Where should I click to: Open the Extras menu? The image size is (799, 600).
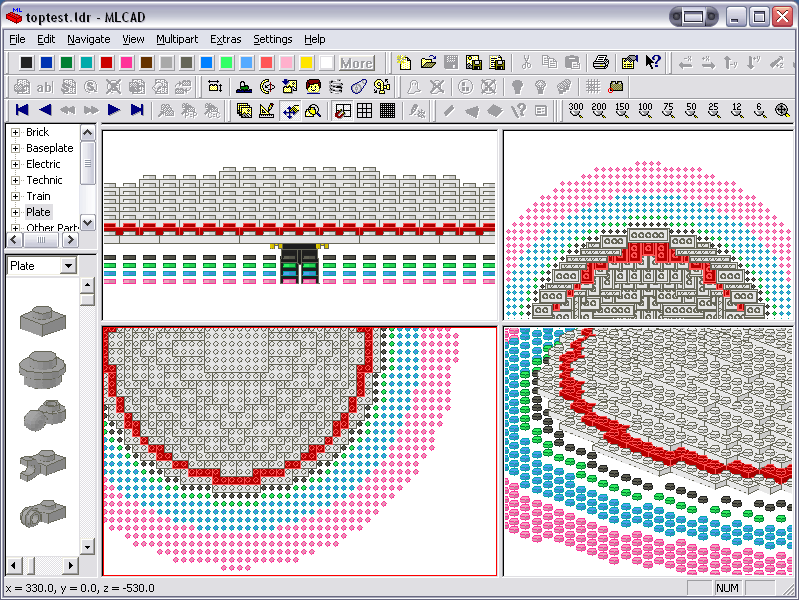(225, 39)
